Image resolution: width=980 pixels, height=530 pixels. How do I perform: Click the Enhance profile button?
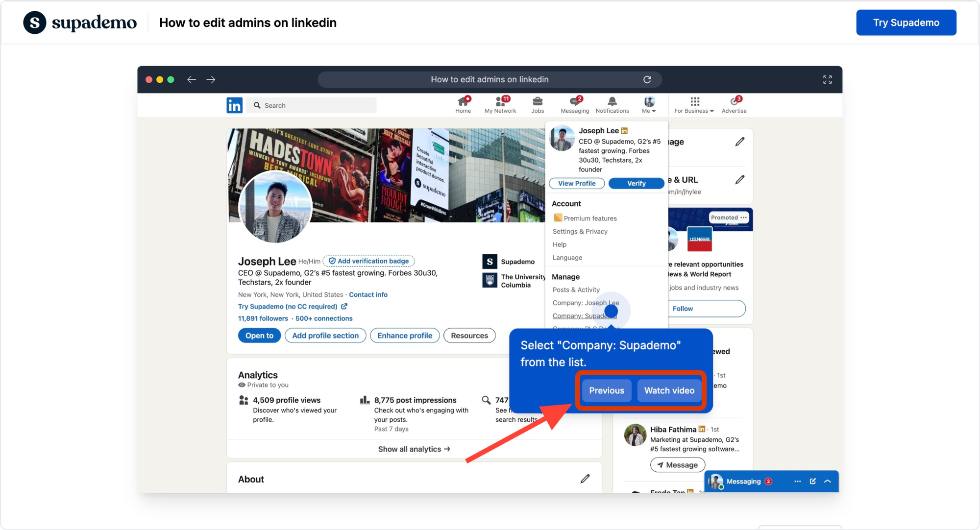pos(405,336)
